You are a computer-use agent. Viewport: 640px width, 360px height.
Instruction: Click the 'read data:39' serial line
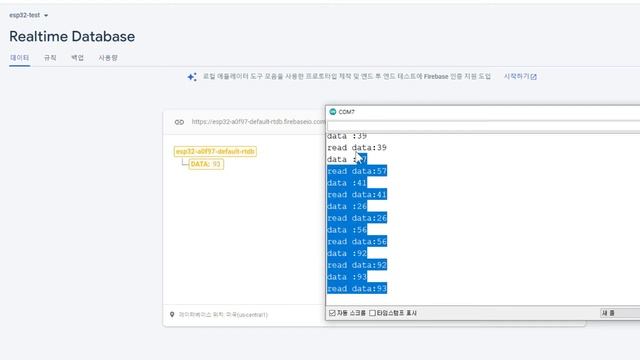(357, 148)
